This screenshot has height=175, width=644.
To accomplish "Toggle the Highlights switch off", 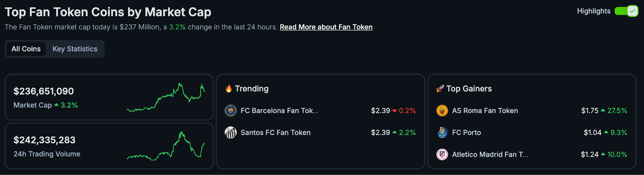I will tap(626, 11).
